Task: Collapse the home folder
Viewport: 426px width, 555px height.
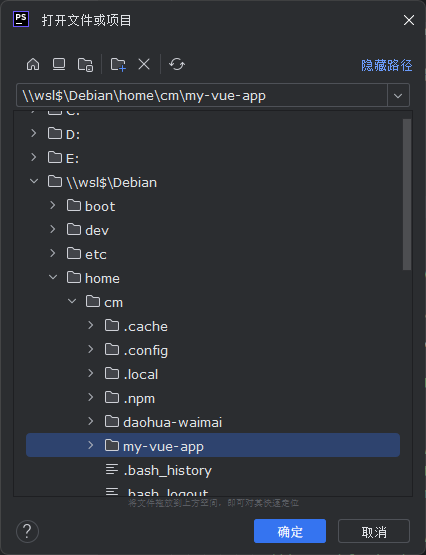Action: click(x=53, y=277)
